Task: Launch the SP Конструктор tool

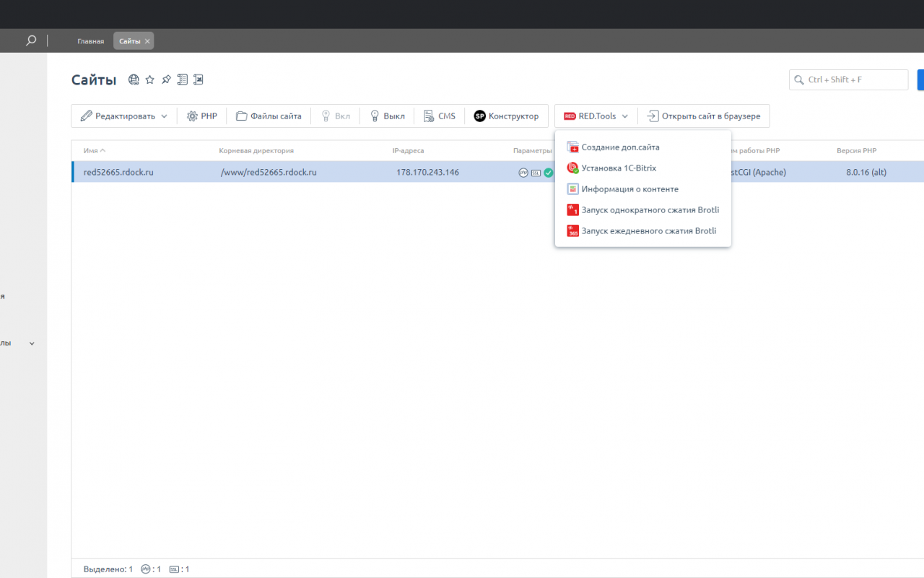Action: point(506,116)
